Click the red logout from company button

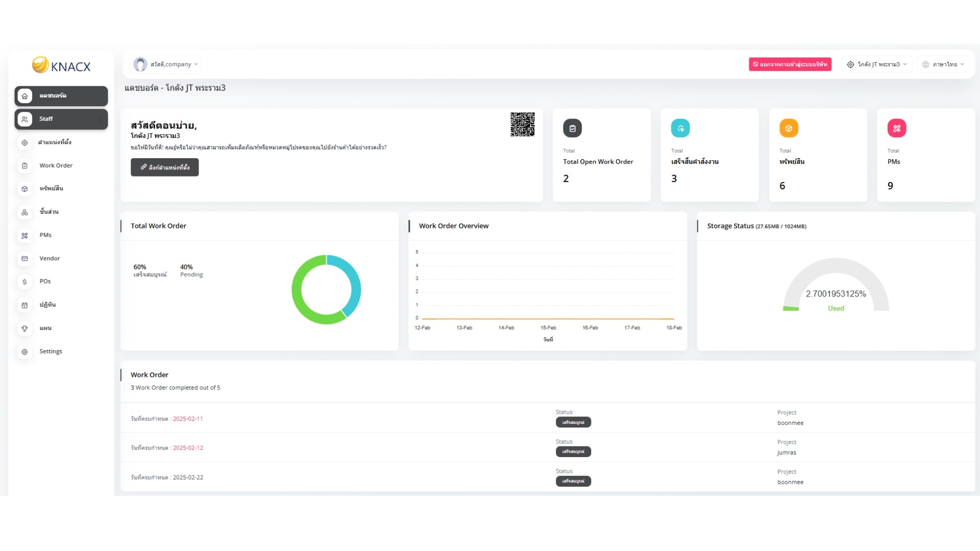click(790, 64)
